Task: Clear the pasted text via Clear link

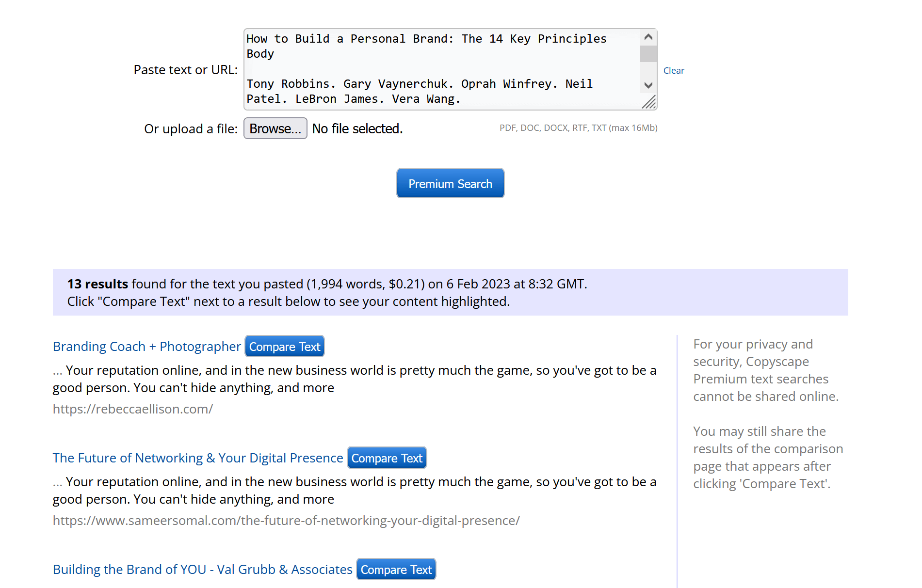Action: (674, 71)
